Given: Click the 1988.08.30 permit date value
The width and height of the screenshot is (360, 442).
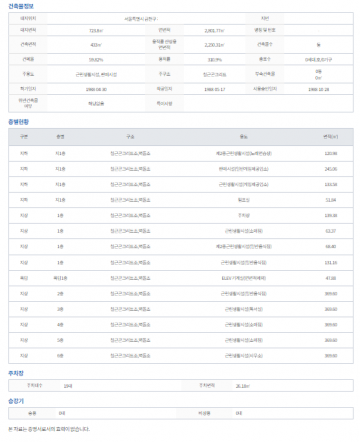Looking at the screenshot, I should tap(96, 89).
